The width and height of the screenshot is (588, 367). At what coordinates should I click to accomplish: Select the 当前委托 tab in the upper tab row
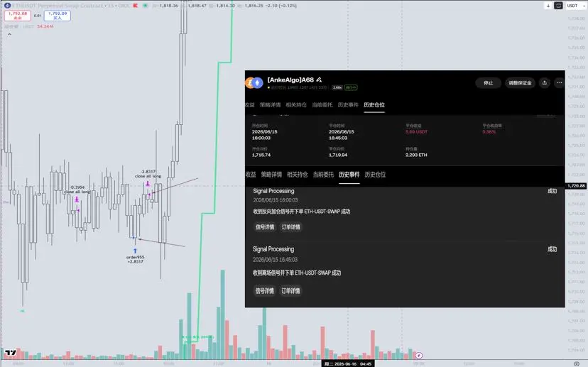click(322, 104)
